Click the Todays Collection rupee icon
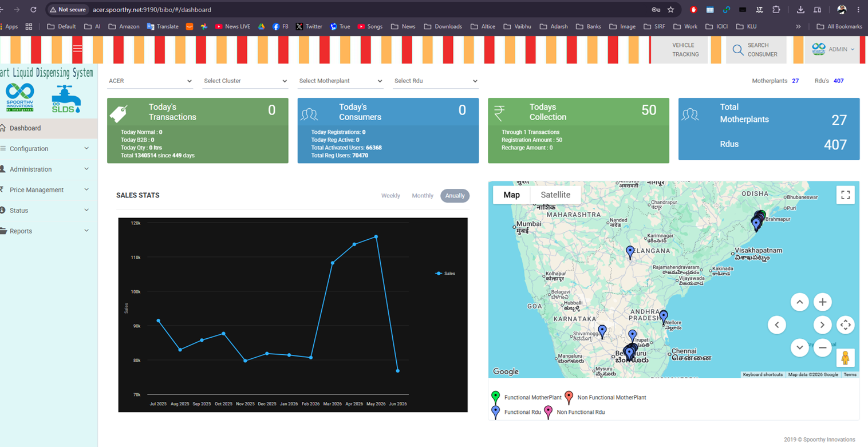 [499, 113]
